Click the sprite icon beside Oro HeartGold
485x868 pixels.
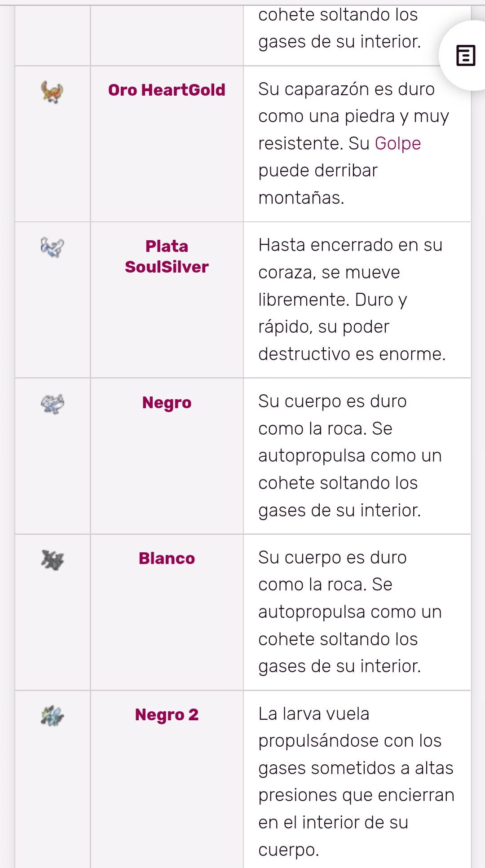coord(52,92)
